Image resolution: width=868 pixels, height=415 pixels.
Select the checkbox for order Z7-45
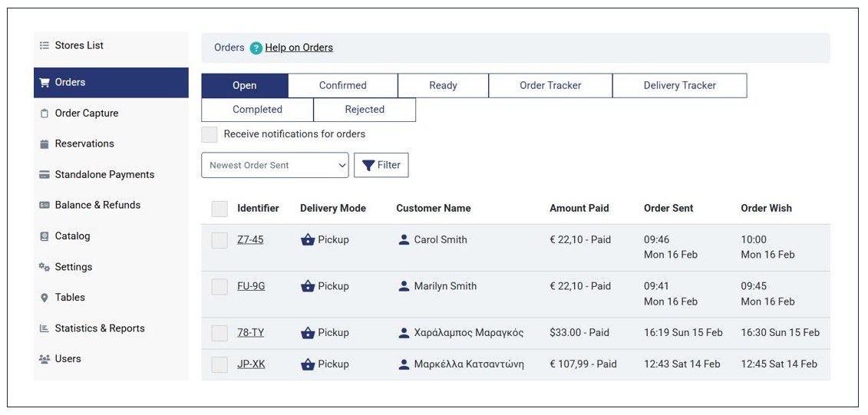219,240
